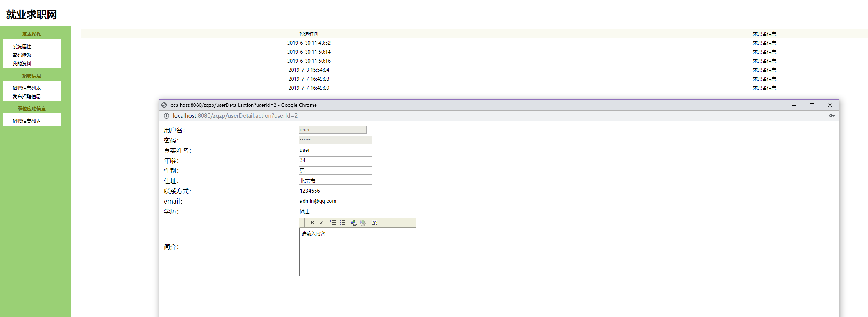This screenshot has width=868, height=317.
Task: Click the site info icon in address bar
Action: click(x=166, y=116)
